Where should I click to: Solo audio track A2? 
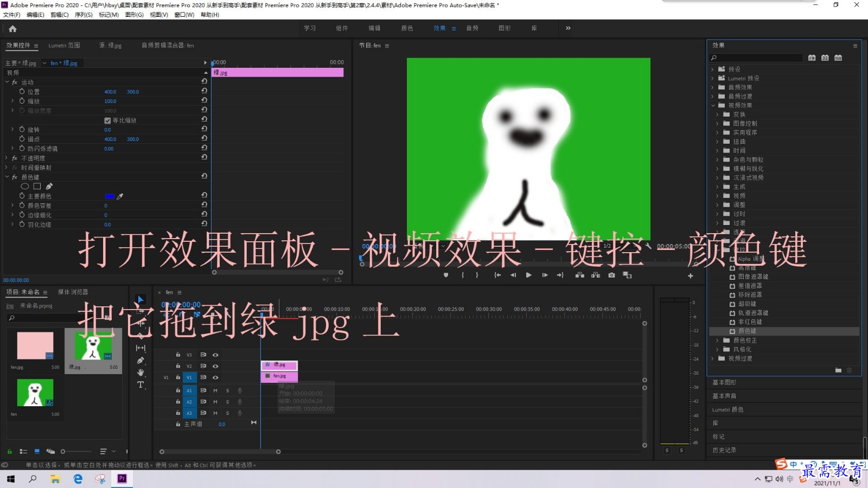point(227,402)
